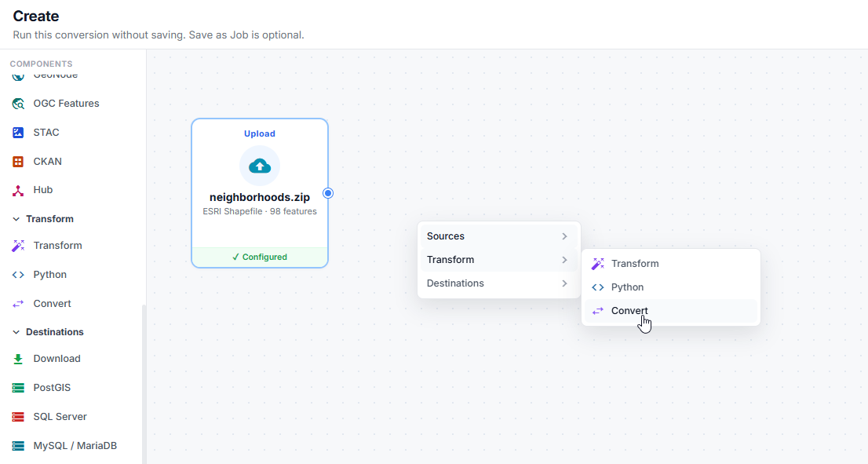Viewport: 868px width, 464px height.
Task: Click the CKAN component icon
Action: coord(18,162)
